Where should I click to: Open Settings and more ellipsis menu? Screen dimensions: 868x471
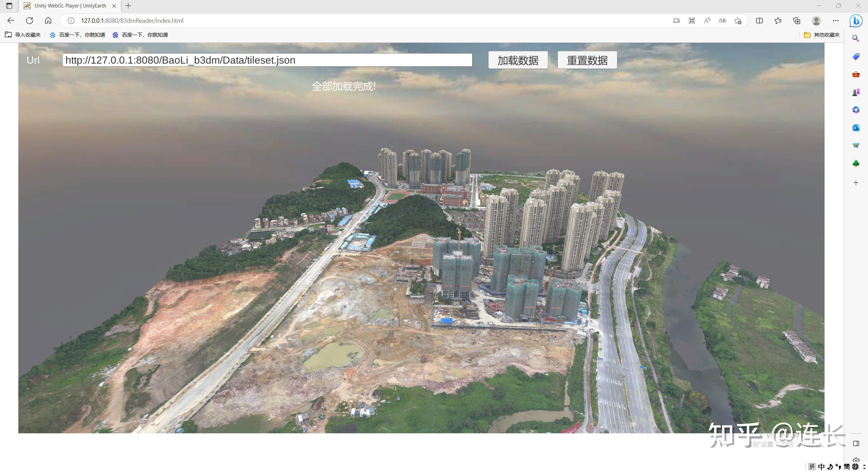pos(835,21)
